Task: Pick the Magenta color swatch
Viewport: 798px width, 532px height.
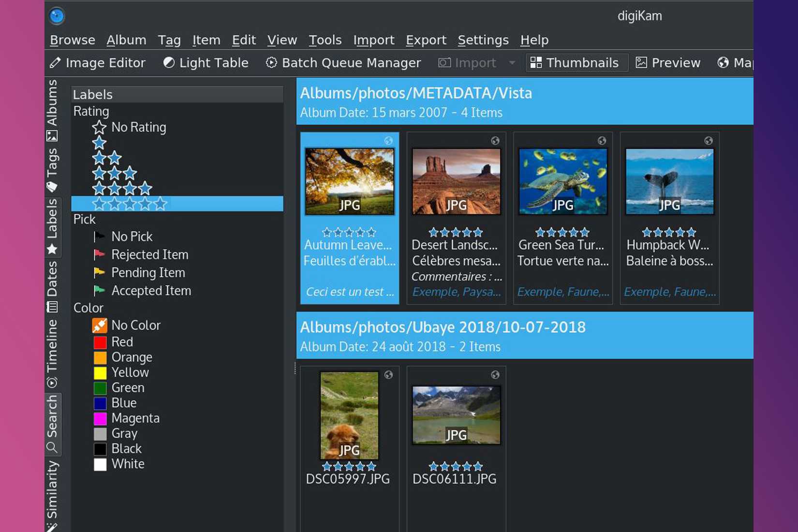Action: point(100,418)
